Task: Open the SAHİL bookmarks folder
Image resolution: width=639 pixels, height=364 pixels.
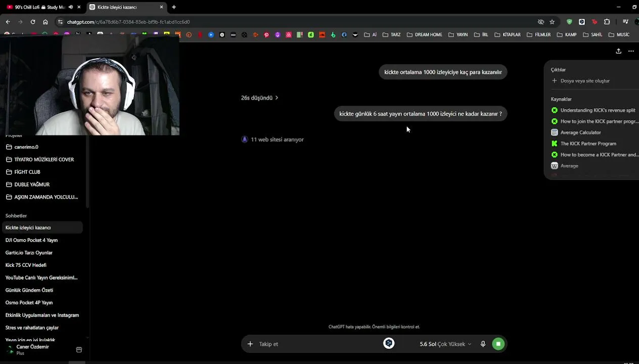Action: [x=593, y=35]
